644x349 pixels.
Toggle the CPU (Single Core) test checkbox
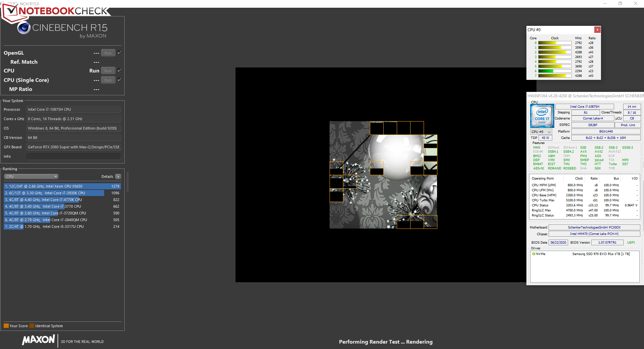click(119, 80)
